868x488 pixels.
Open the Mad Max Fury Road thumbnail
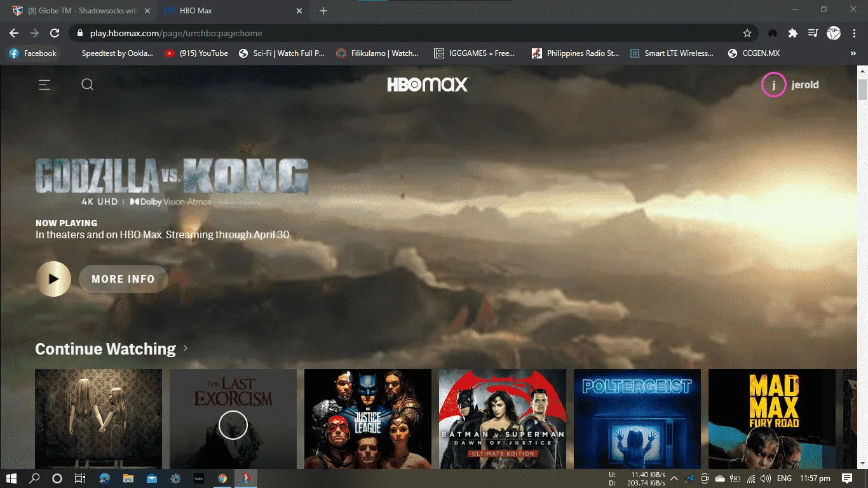click(x=772, y=419)
